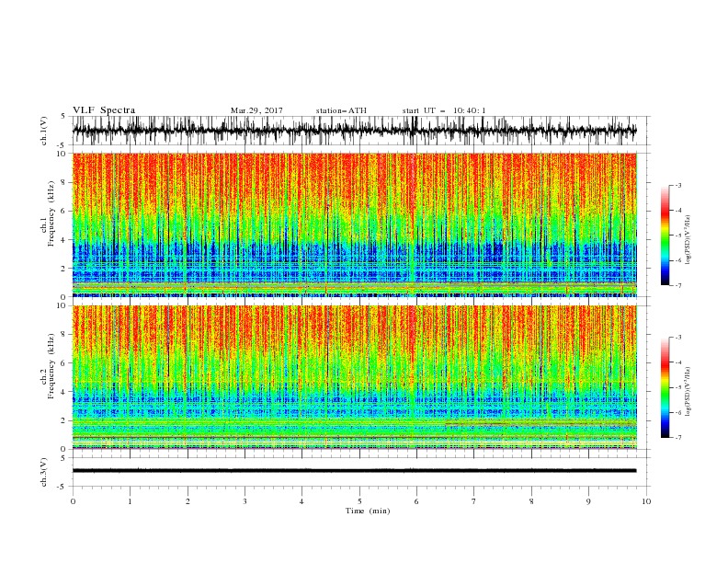Select the "start UT = 10:40:1" text
The image size is (728, 563).
(x=444, y=110)
